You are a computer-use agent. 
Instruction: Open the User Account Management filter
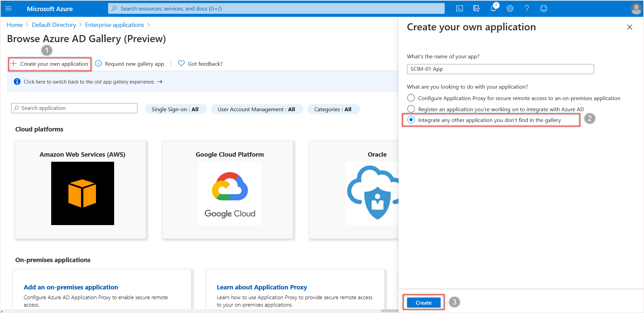[256, 109]
